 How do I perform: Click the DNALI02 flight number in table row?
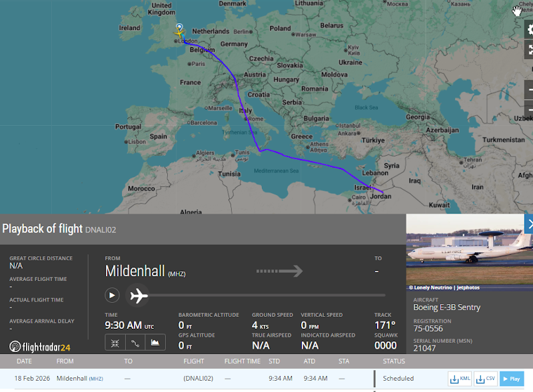click(198, 379)
